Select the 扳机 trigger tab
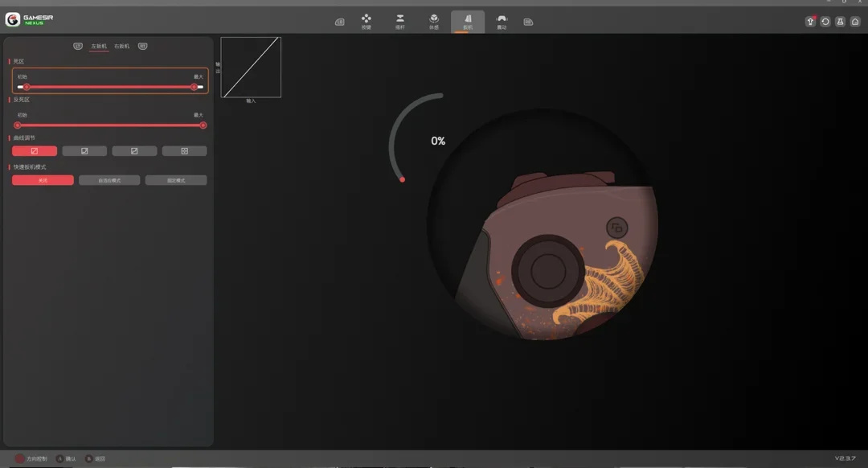Screen dimensions: 868x468 468,22
